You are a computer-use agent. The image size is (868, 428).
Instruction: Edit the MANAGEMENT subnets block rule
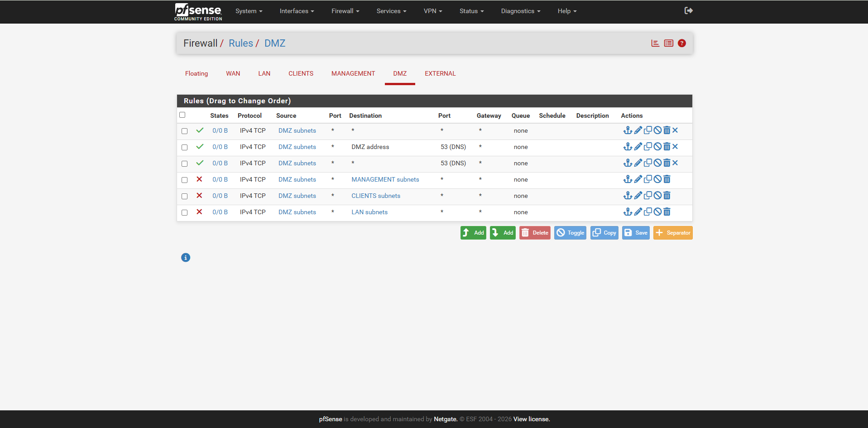tap(638, 179)
